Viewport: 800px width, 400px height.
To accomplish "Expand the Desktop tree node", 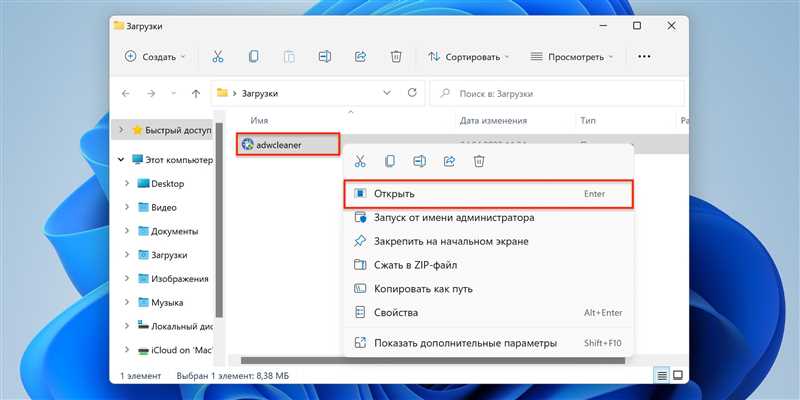I will (127, 183).
